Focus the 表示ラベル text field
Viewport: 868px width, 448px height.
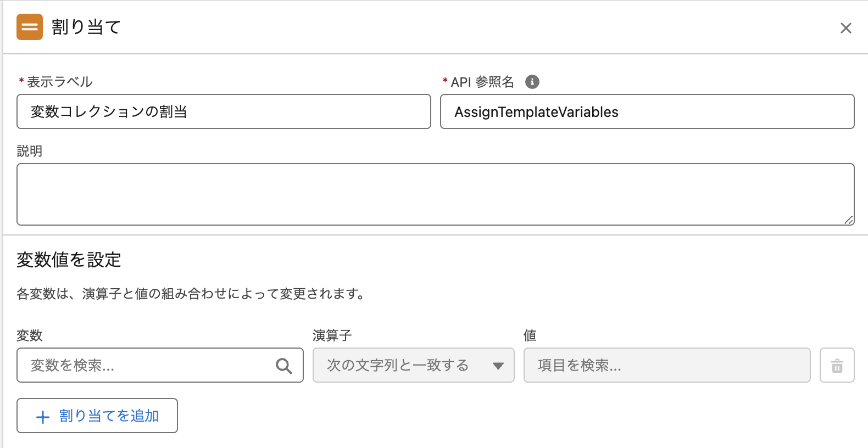pos(224,112)
